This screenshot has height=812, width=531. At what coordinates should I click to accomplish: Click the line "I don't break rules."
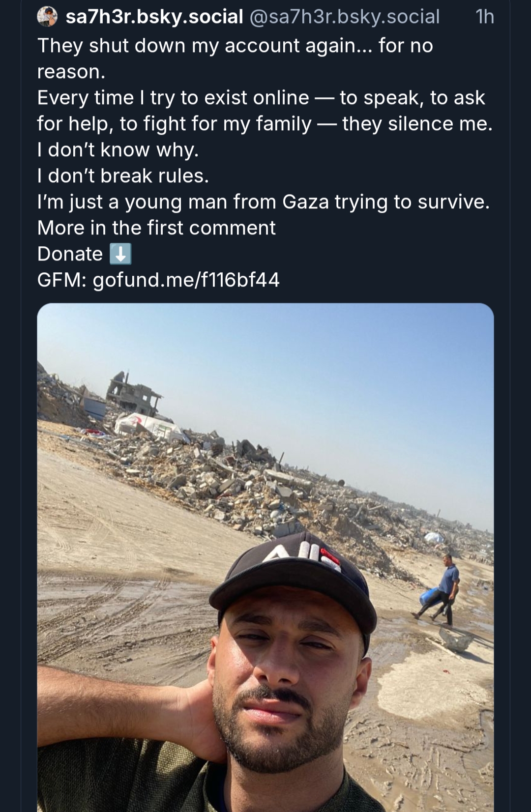123,176
